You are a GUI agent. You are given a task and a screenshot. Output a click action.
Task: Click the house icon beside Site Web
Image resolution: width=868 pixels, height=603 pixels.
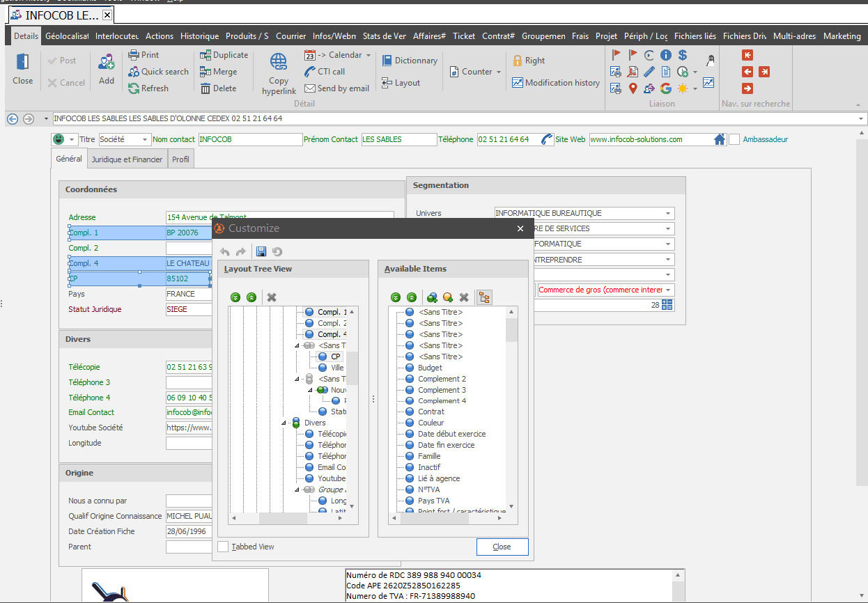pyautogui.click(x=720, y=139)
